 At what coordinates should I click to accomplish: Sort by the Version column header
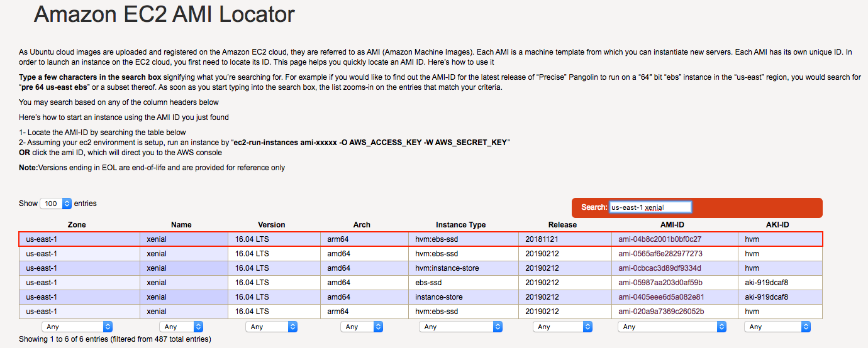[x=272, y=224]
